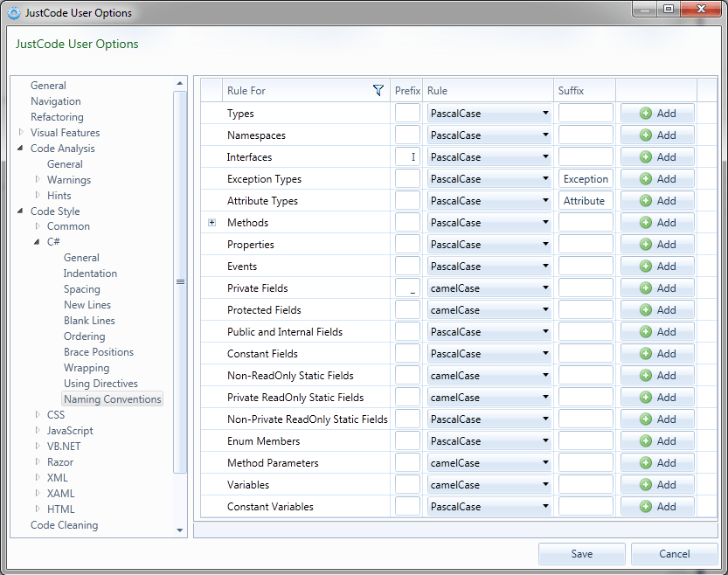Select Navigation in the options tree
Image resolution: width=728 pixels, height=575 pixels.
coord(56,101)
